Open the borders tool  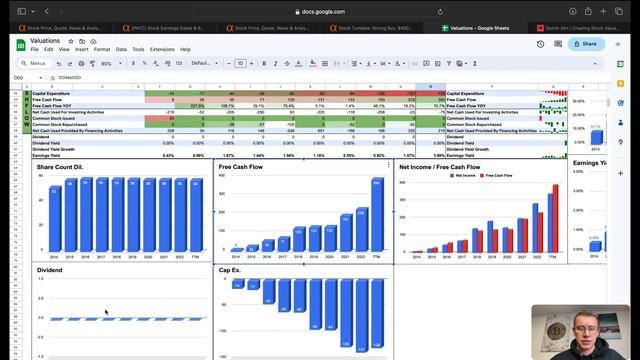click(x=325, y=64)
